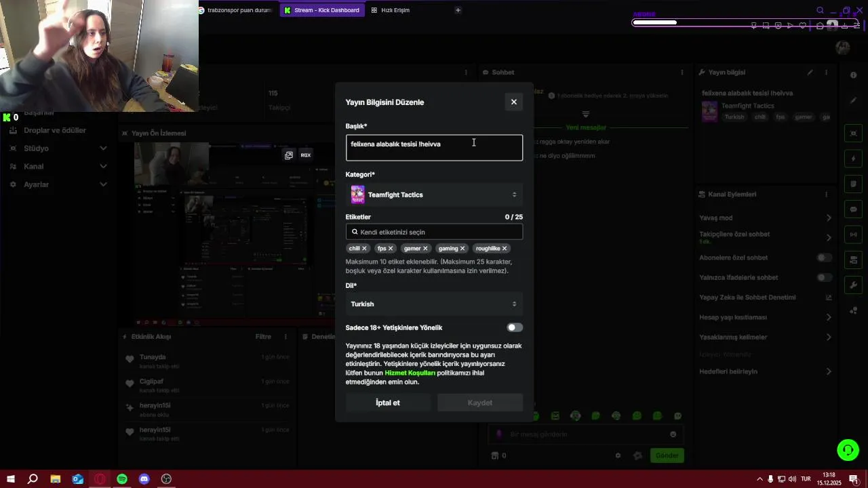Screen dimensions: 868x488
Task: Open the Hizmet Koşulları link
Action: [410, 373]
